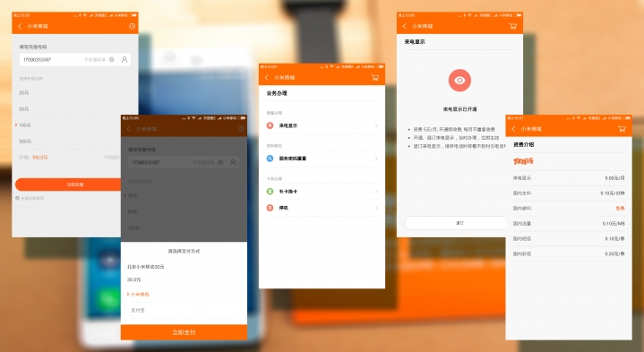Open contacts picker on the recharge screen
Screen dimensions: 644x352
pos(125,59)
